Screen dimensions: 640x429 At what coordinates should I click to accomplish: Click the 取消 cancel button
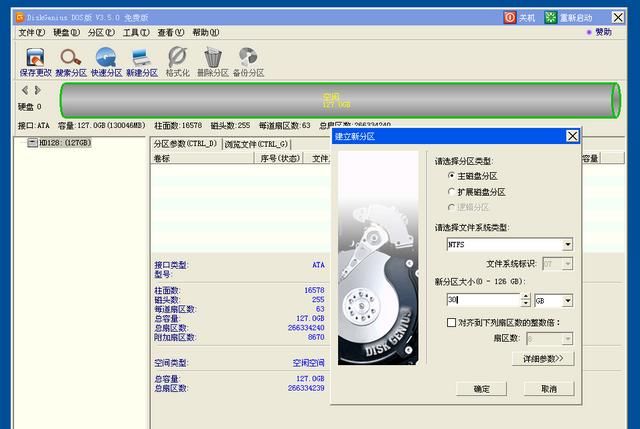[549, 389]
